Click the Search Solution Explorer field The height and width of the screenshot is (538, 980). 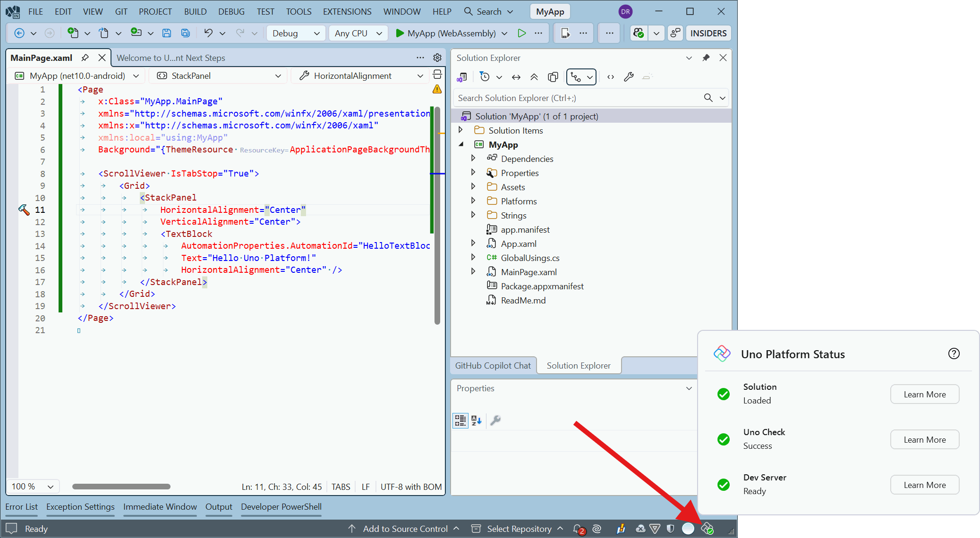pos(576,98)
